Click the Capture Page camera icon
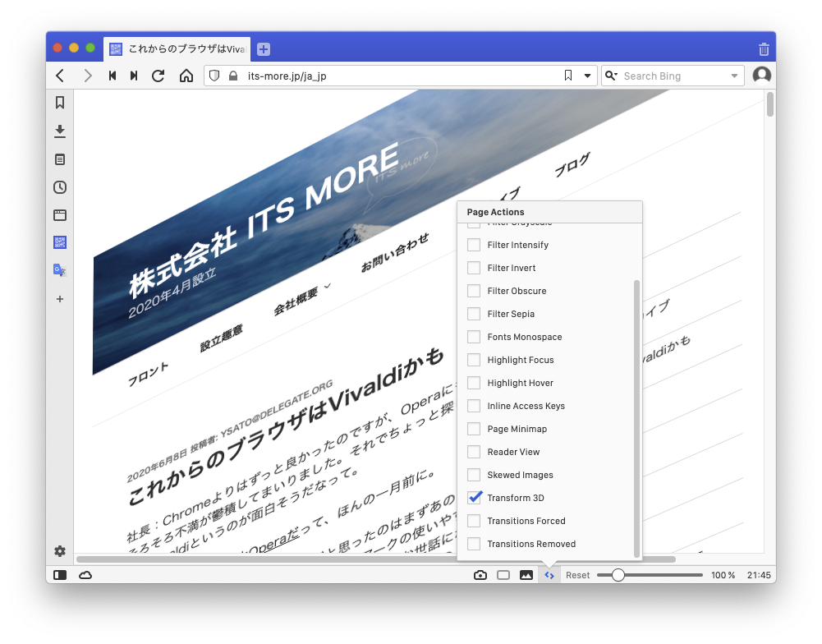Image resolution: width=822 pixels, height=644 pixels. click(480, 575)
